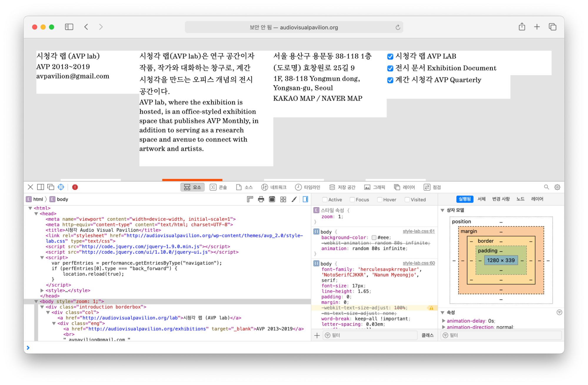Open the 변경 사항 sidebar tab
The image size is (588, 385).
click(501, 199)
